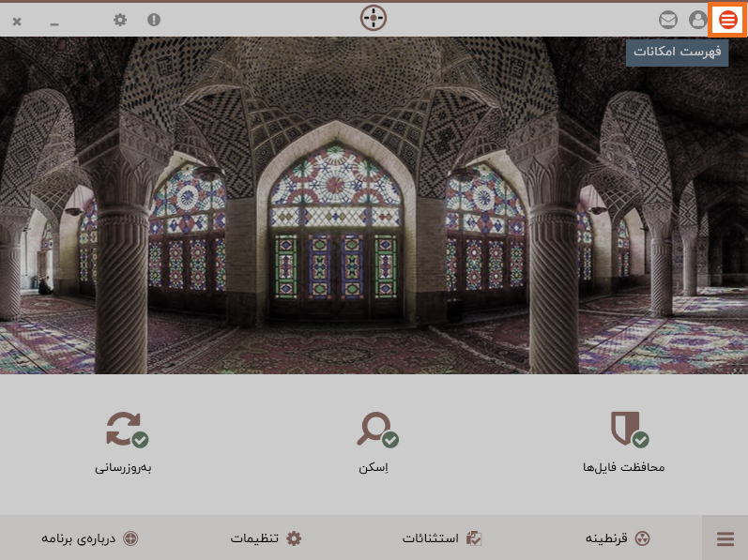The height and width of the screenshot is (560, 748).
Task: Open the قرنطینه quarantine menu item
Action: point(618,538)
